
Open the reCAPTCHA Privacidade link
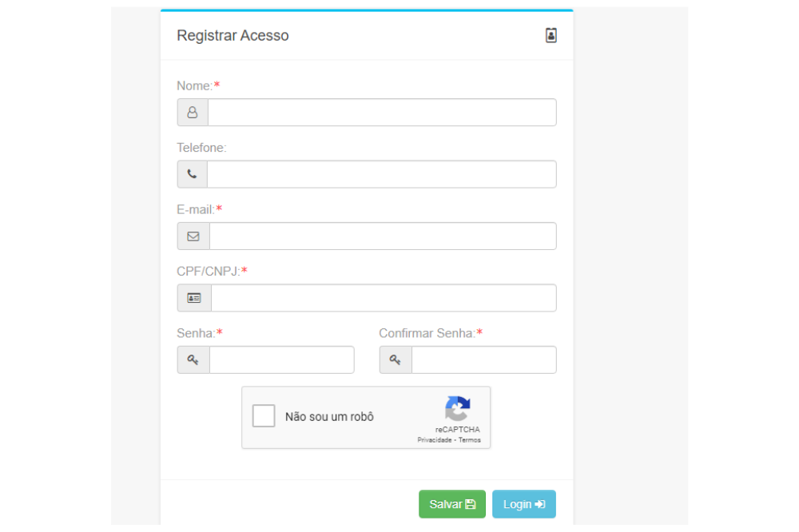(434, 440)
